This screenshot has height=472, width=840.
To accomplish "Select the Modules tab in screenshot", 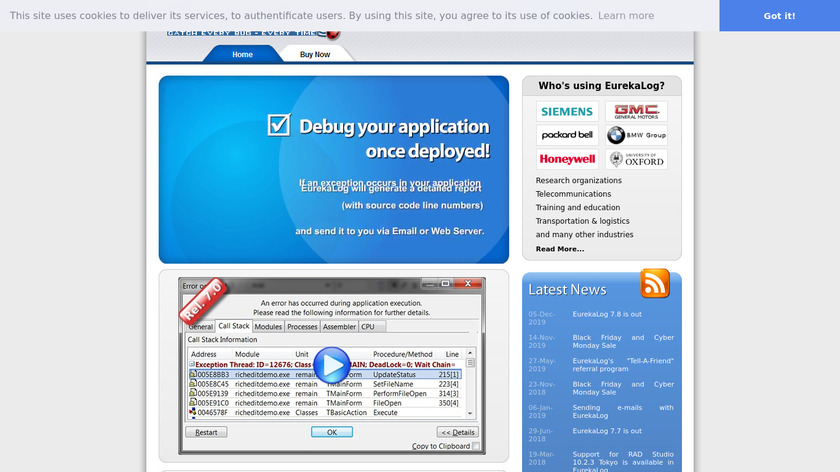I will pyautogui.click(x=268, y=326).
